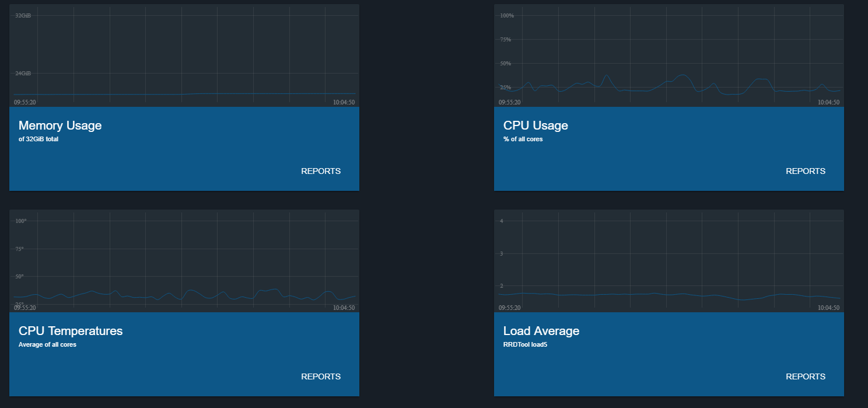Click the 50° label in CPU Temperatures chart
Screen dimensions: 868x408
20,276
